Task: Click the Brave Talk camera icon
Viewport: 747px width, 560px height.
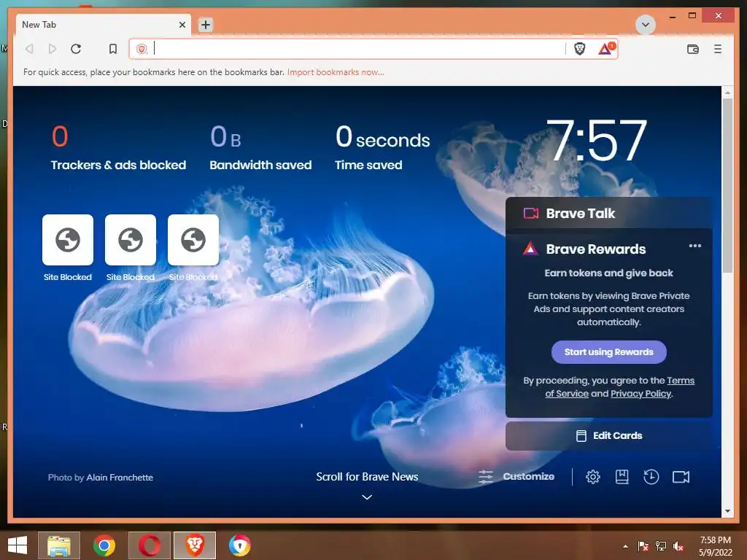Action: [x=531, y=214]
